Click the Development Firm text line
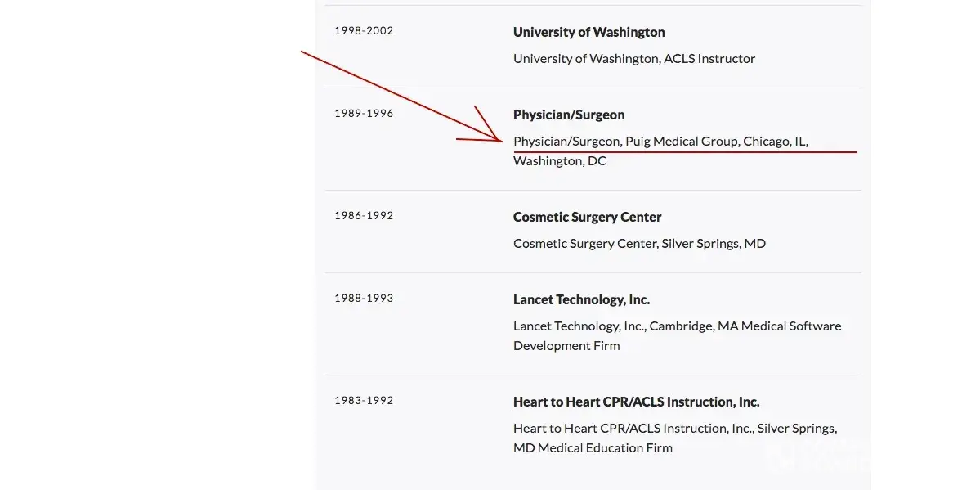The width and height of the screenshot is (980, 490). point(566,346)
